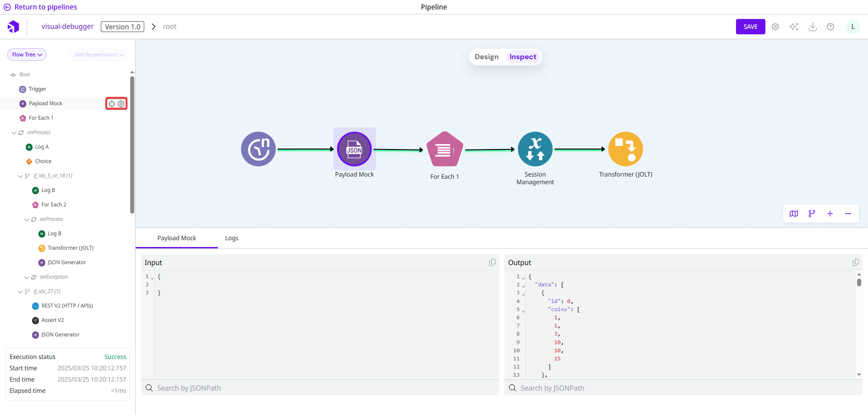The height and width of the screenshot is (415, 868).
Task: Click the SAVE button
Action: [750, 27]
